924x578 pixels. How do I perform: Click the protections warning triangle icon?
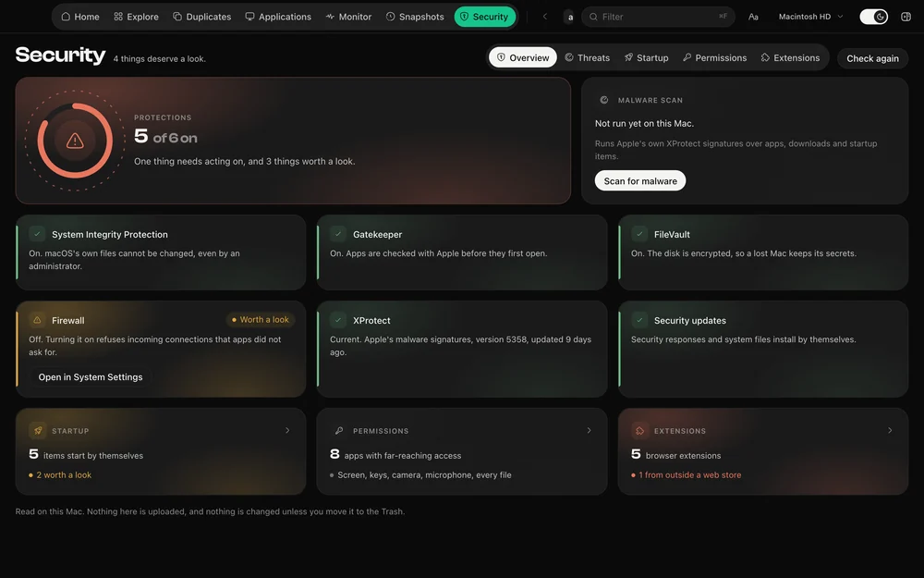pyautogui.click(x=75, y=141)
